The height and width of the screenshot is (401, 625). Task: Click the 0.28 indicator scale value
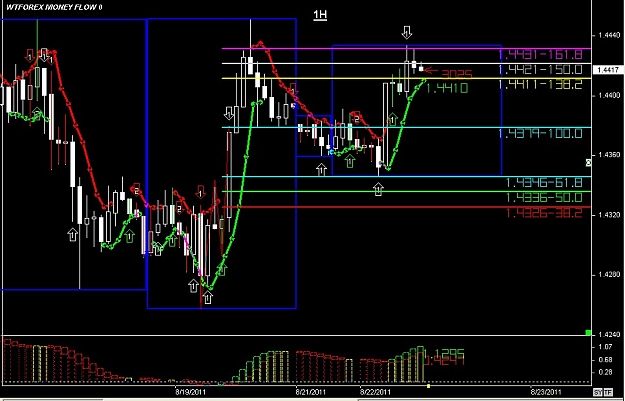(x=603, y=372)
